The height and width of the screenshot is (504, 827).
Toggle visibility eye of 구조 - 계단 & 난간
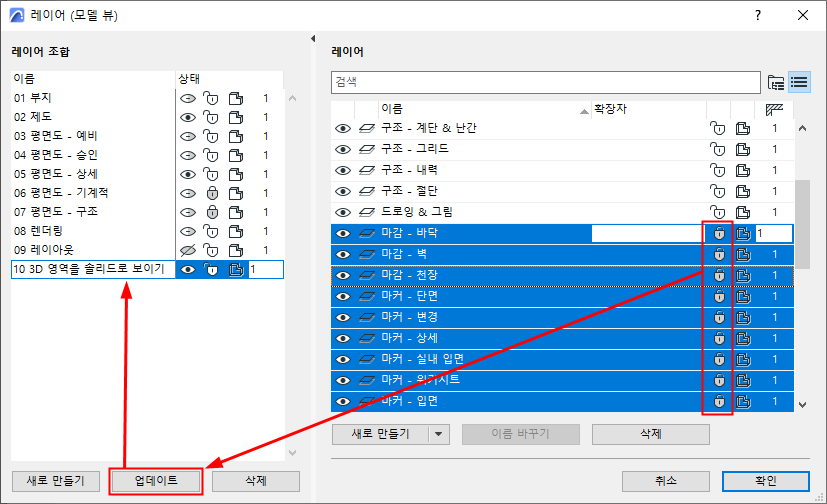coord(343,129)
